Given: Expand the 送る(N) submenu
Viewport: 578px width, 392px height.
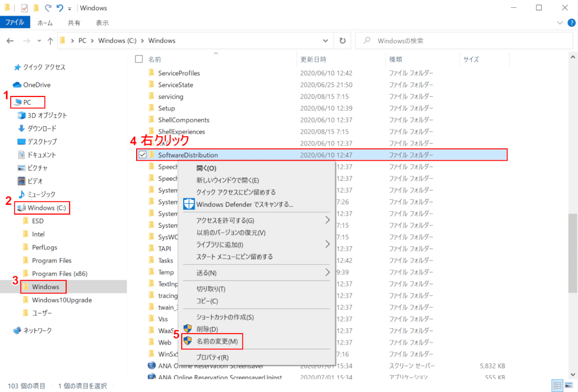Looking at the screenshot, I should pos(257,273).
